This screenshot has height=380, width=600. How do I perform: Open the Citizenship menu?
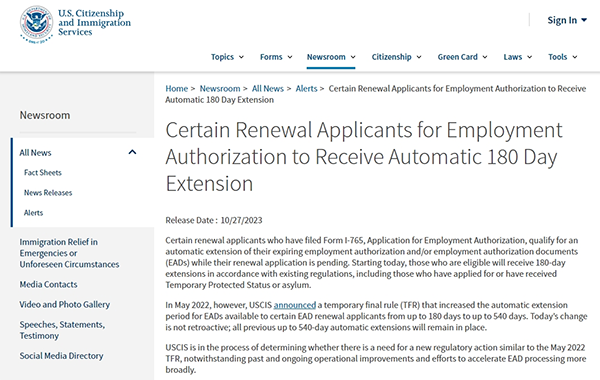click(x=396, y=57)
